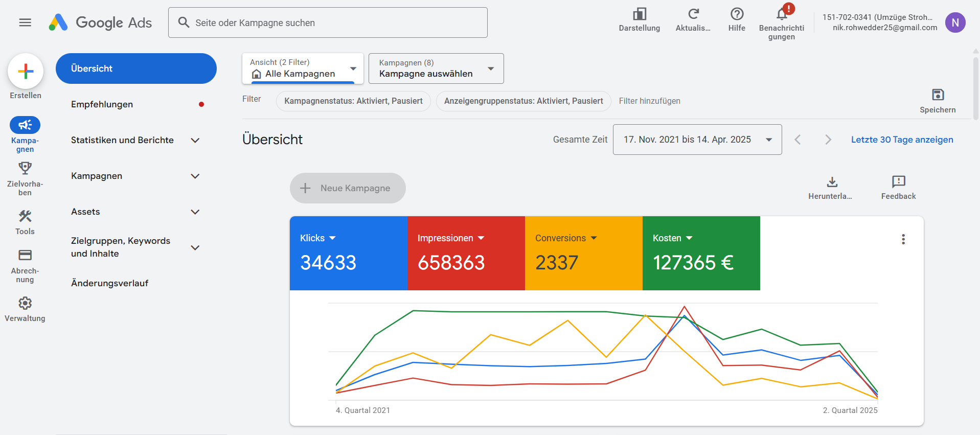Open Verwaltung gear icon
This screenshot has height=435, width=980.
(25, 303)
